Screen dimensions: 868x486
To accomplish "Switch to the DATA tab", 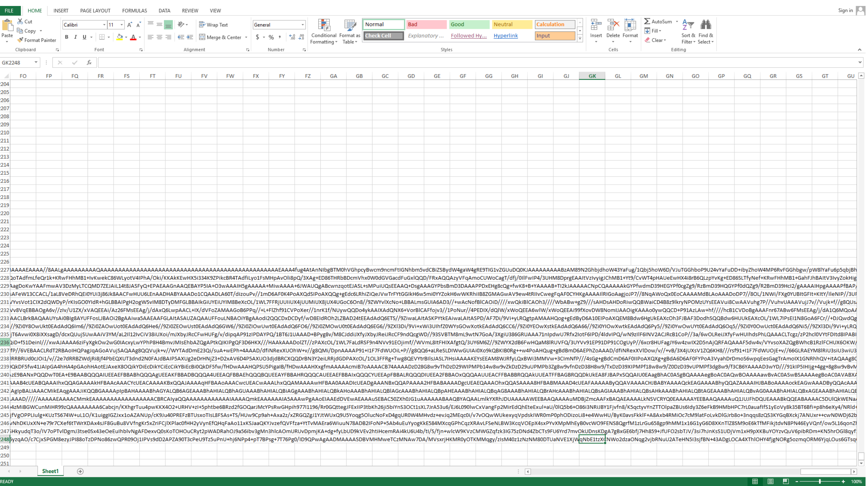I will click(x=164, y=11).
